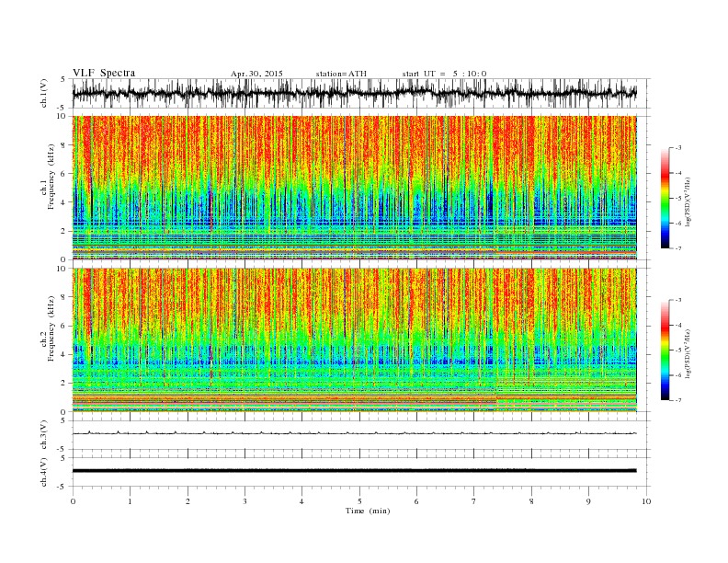Viewport: 728px width, 563px height.
Task: Click ch.2 colorbar tick "-6"
Action: click(x=678, y=375)
